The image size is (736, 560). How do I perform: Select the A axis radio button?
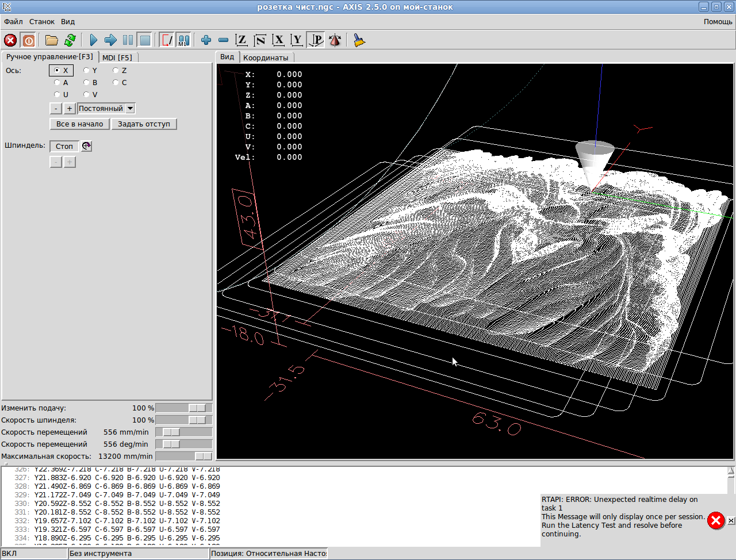point(57,82)
